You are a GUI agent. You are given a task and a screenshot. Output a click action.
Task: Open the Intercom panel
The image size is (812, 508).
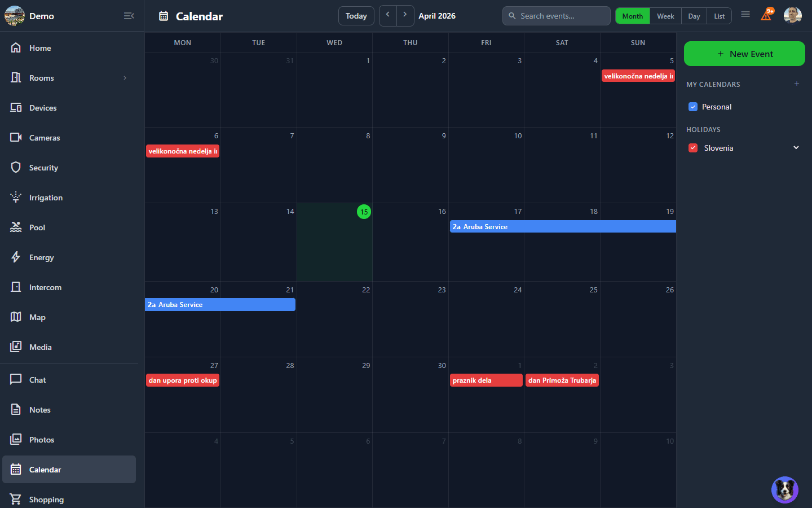point(45,287)
